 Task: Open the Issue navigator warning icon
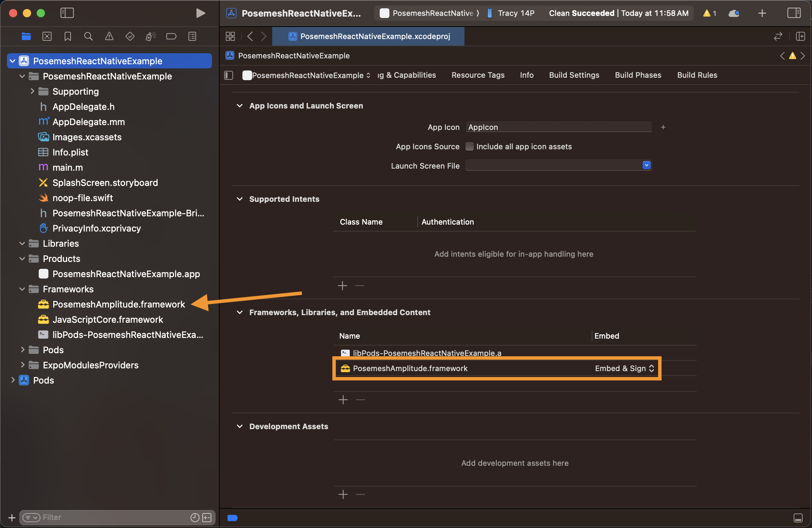[109, 36]
